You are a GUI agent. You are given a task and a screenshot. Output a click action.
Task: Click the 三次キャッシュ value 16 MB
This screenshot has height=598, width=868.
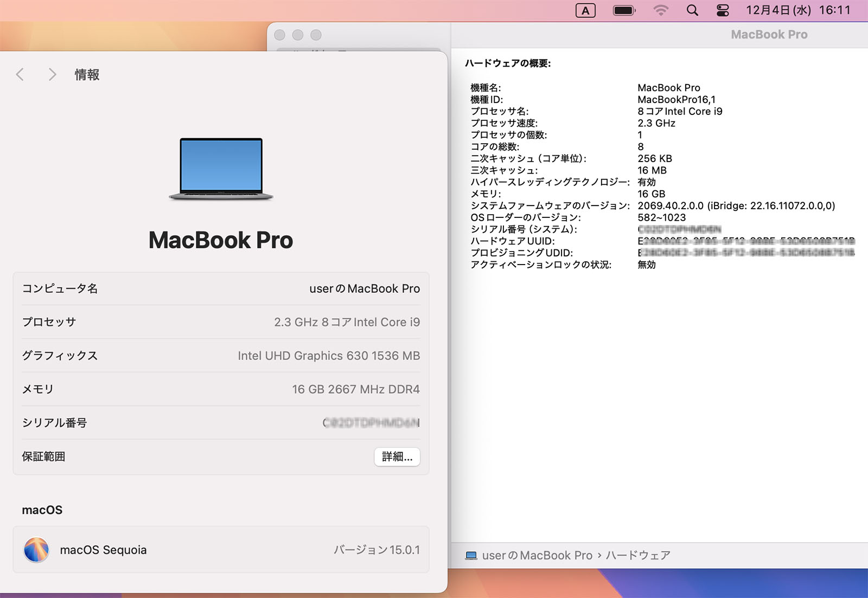(652, 170)
